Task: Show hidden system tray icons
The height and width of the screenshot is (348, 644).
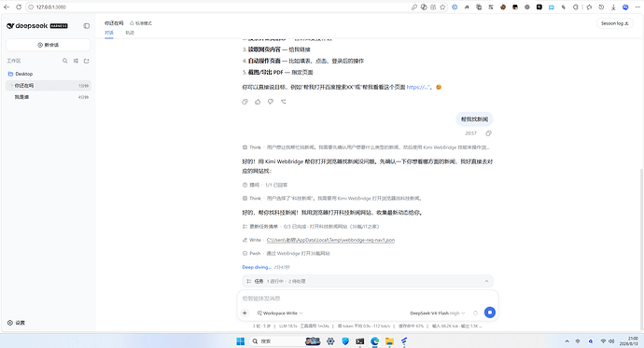Action: (x=567, y=341)
